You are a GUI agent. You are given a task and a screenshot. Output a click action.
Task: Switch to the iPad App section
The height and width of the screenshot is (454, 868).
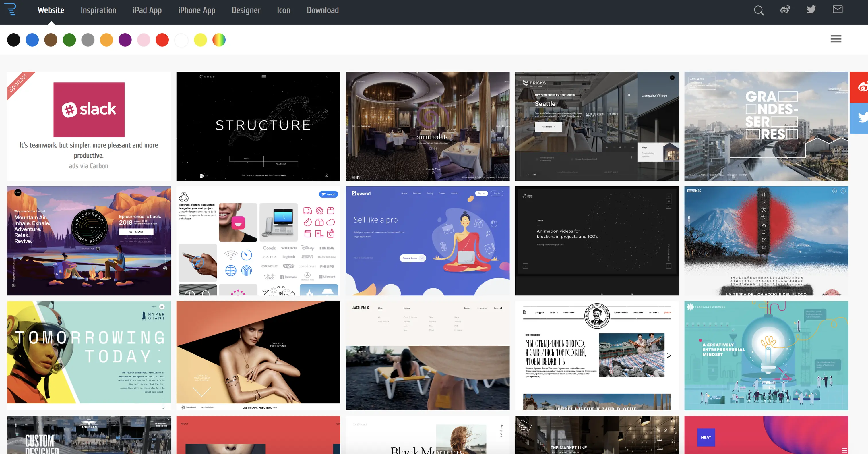[147, 10]
